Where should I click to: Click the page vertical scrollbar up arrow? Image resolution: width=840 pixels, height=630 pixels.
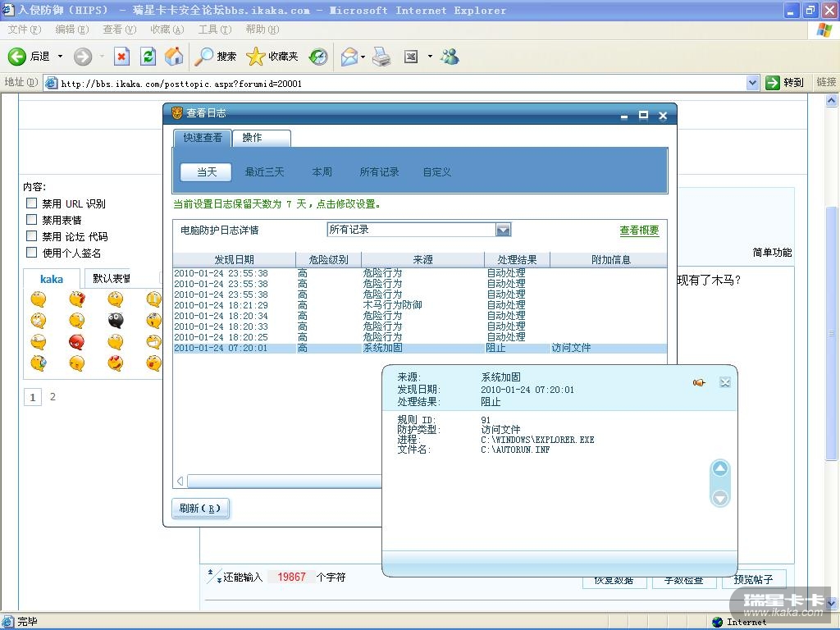(x=831, y=101)
